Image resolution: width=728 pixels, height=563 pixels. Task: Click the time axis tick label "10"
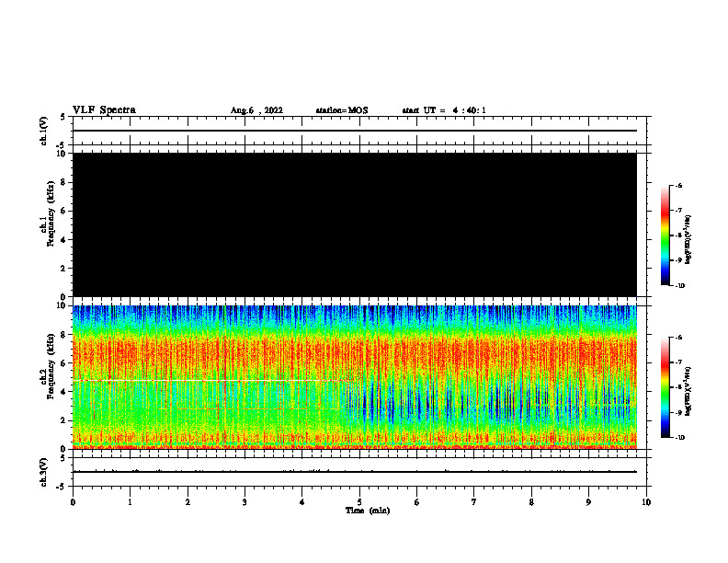(646, 502)
